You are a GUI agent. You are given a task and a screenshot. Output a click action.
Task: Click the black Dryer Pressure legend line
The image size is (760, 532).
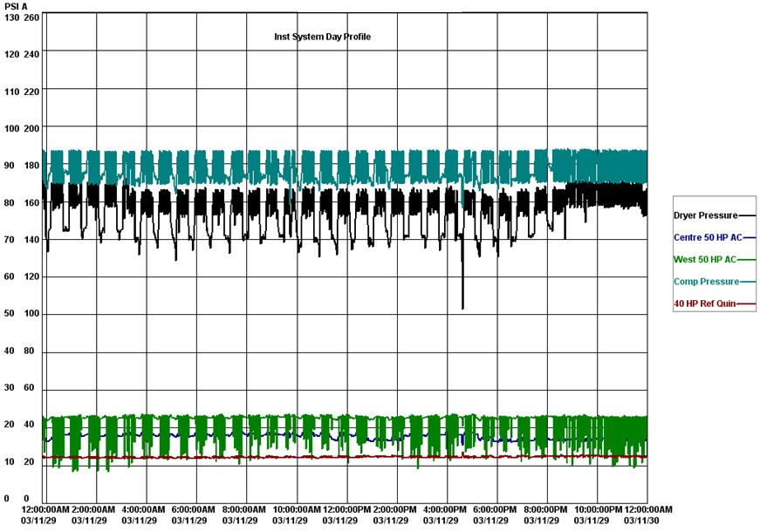coord(747,215)
